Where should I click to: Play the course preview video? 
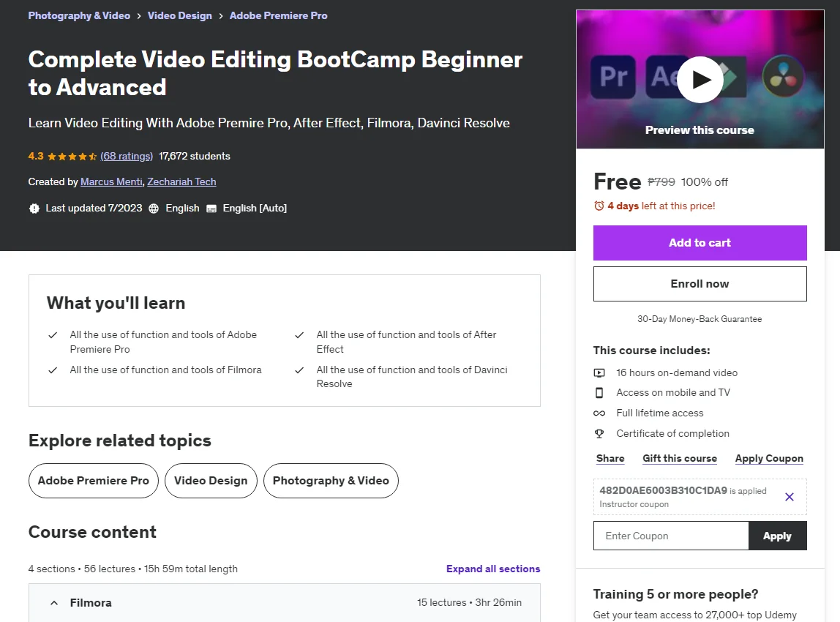coord(700,79)
